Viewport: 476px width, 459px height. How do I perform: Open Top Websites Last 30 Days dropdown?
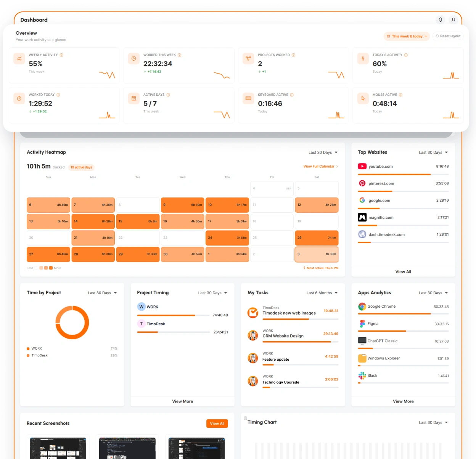433,152
